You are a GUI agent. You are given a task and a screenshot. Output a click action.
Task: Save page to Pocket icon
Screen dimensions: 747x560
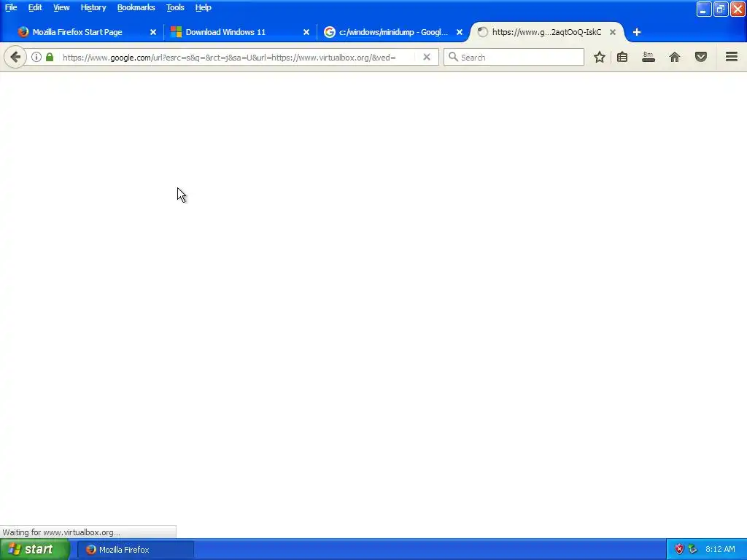point(701,57)
